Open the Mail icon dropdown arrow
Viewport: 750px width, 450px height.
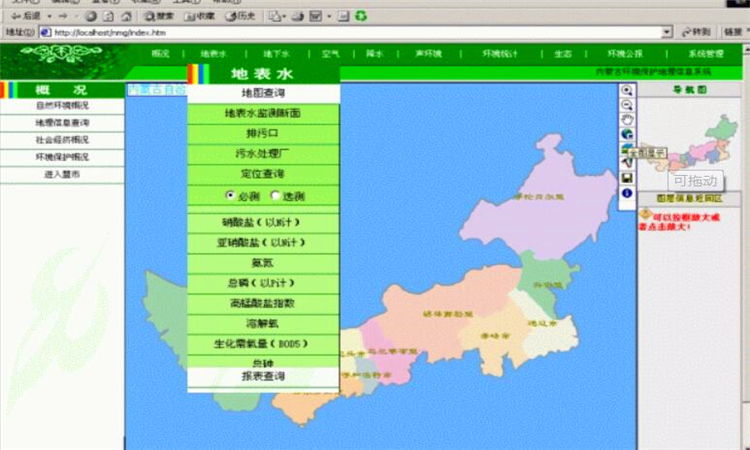click(284, 16)
